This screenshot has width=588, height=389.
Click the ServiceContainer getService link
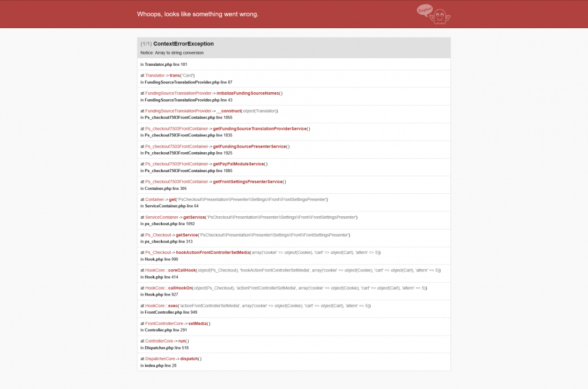[x=195, y=217]
